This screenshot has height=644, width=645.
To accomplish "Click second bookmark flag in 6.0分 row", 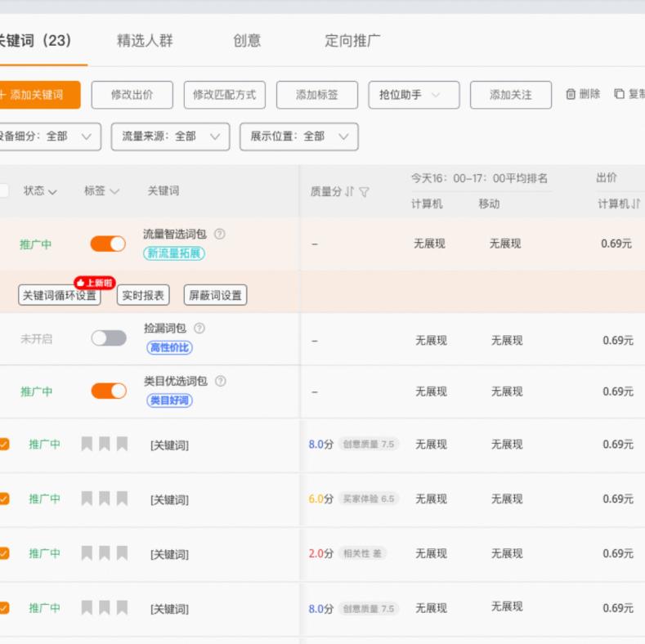I will click(105, 499).
